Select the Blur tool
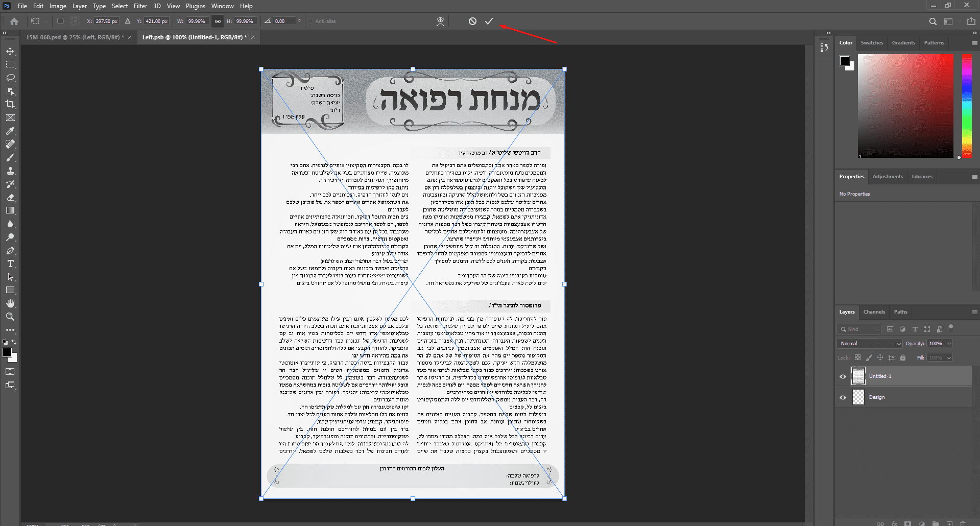 10,224
